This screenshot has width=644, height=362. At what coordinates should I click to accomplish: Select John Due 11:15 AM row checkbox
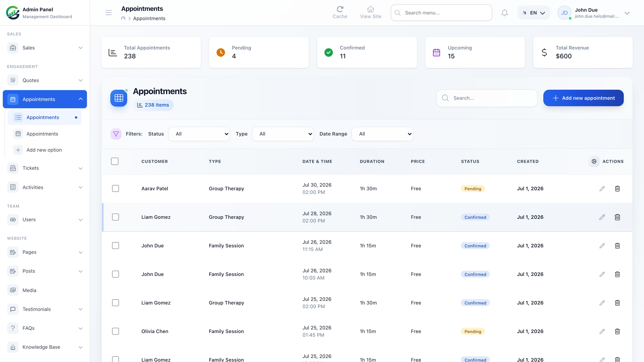116,246
